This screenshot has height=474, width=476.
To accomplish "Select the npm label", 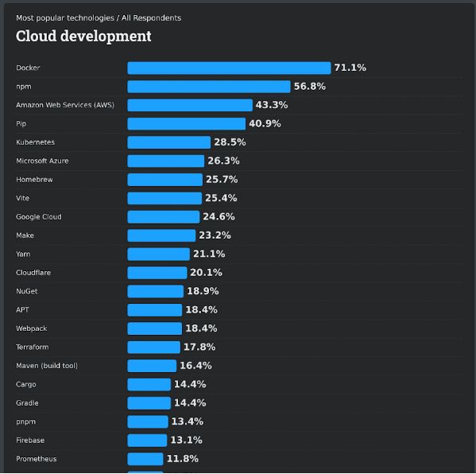I will tap(24, 87).
